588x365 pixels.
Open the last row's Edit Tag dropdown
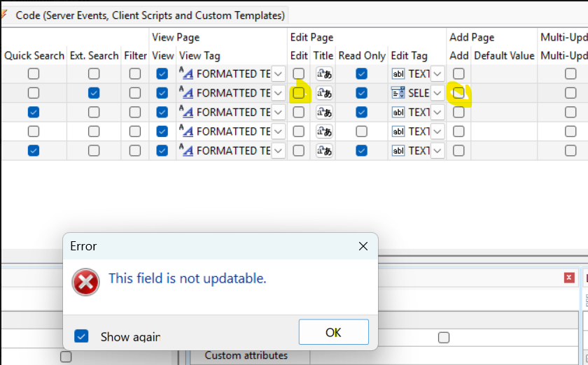(437, 150)
